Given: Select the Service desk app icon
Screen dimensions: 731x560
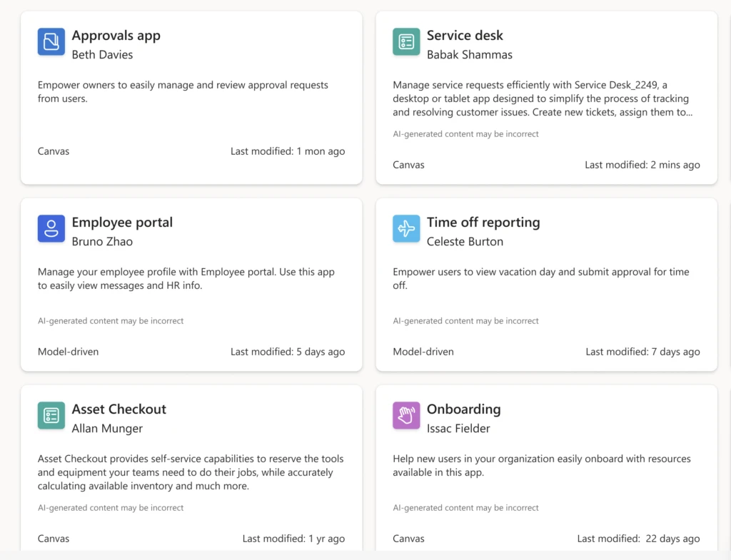Looking at the screenshot, I should 405,42.
